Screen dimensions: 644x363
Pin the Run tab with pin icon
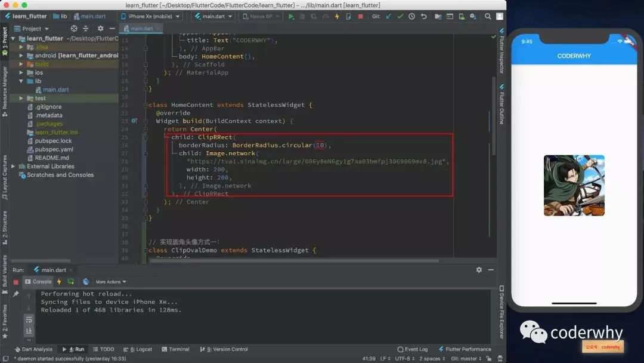point(16,294)
